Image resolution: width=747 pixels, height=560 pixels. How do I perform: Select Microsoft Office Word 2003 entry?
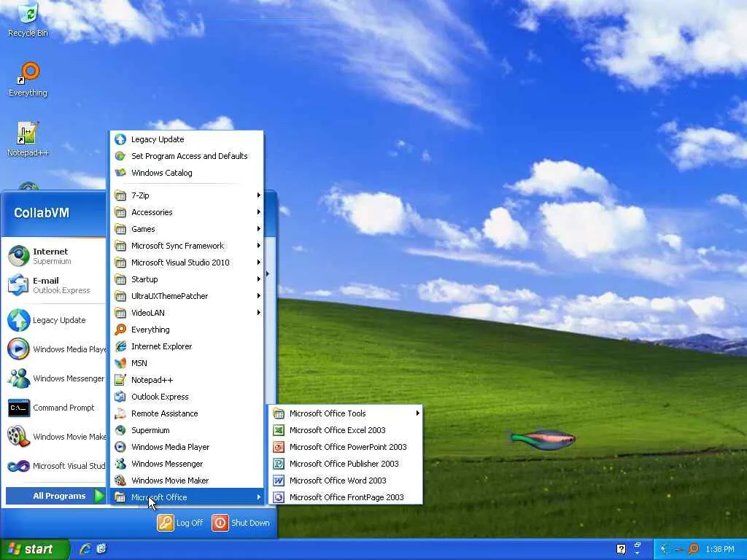point(346,480)
